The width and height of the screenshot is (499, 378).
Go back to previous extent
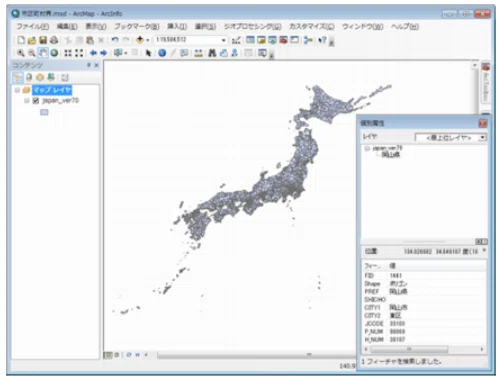coord(93,53)
